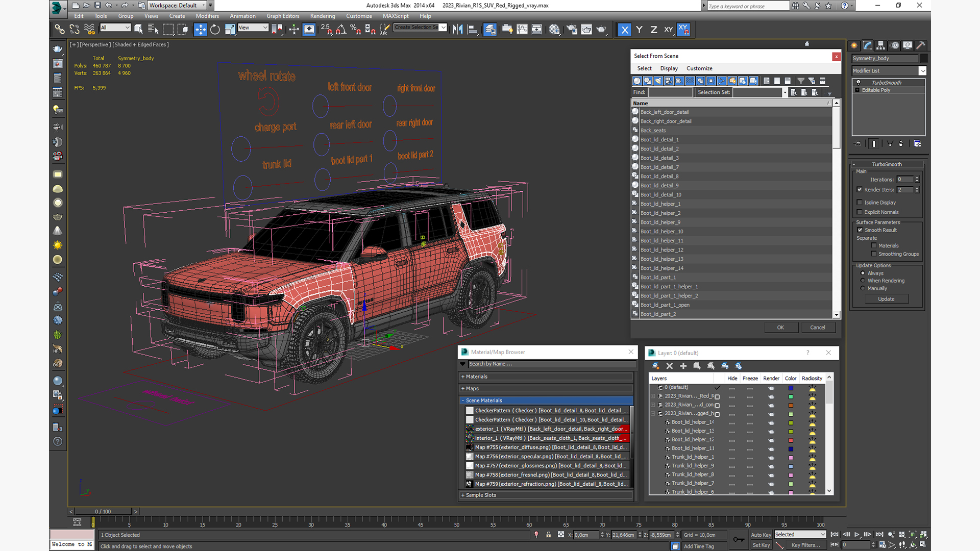Click the Restrict to X axis button
The width and height of the screenshot is (980, 551).
624,30
